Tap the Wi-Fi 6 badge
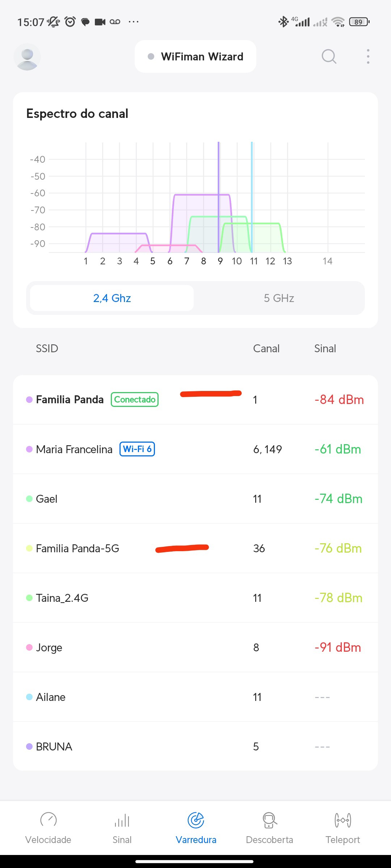 pyautogui.click(x=137, y=449)
